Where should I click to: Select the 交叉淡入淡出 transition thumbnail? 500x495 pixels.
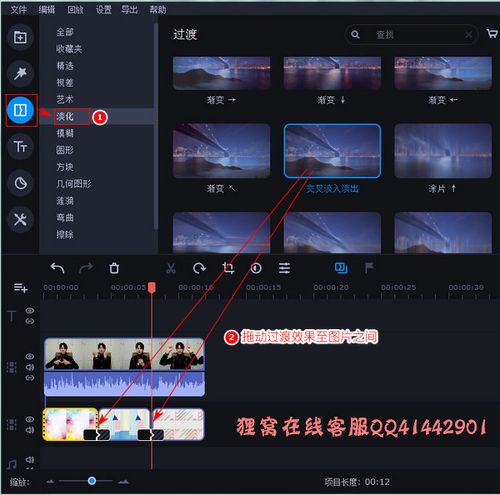click(332, 151)
